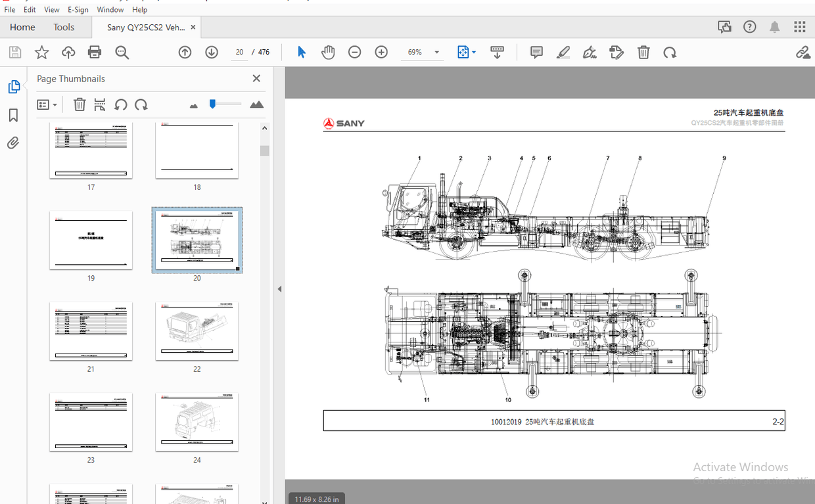
Task: Switch to the Tools tab
Action: pyautogui.click(x=64, y=27)
